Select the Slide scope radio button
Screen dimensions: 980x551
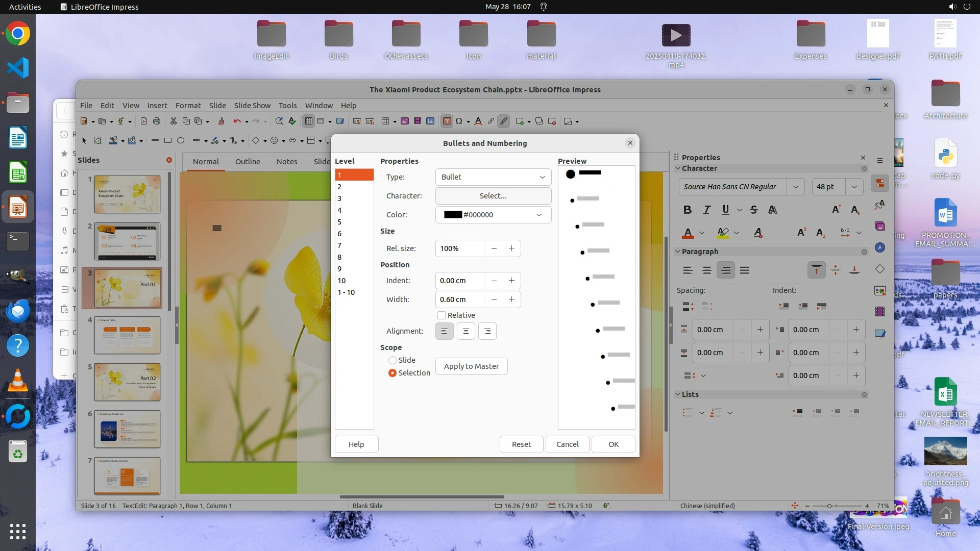(393, 360)
